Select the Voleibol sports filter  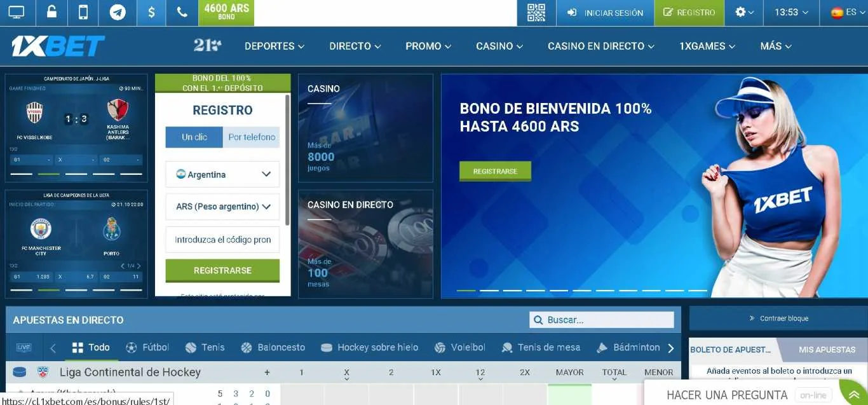click(x=459, y=347)
